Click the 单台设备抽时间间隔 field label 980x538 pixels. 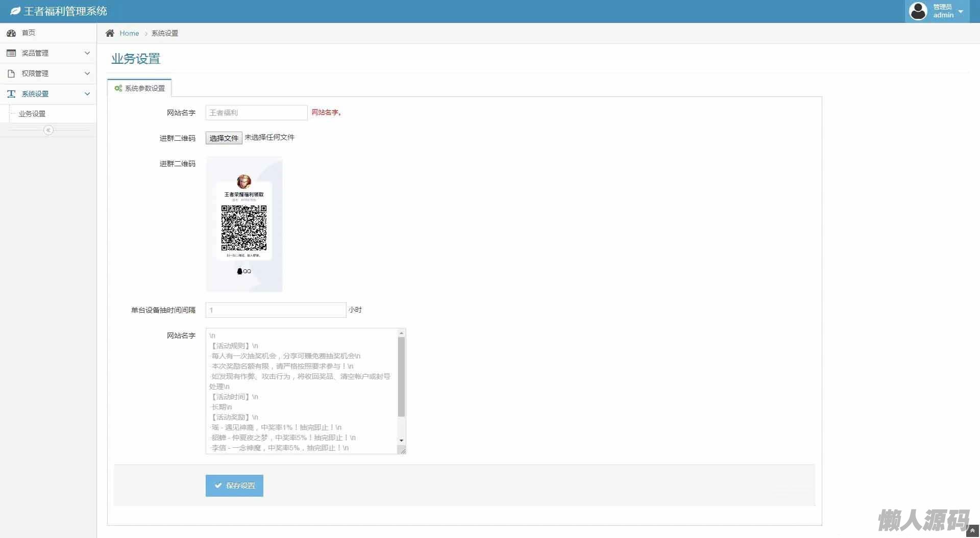(x=163, y=310)
